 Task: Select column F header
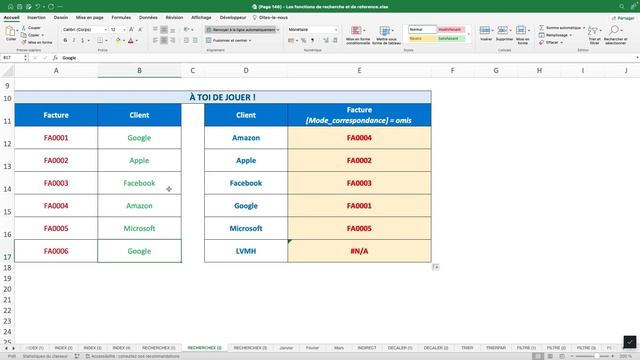(452, 71)
